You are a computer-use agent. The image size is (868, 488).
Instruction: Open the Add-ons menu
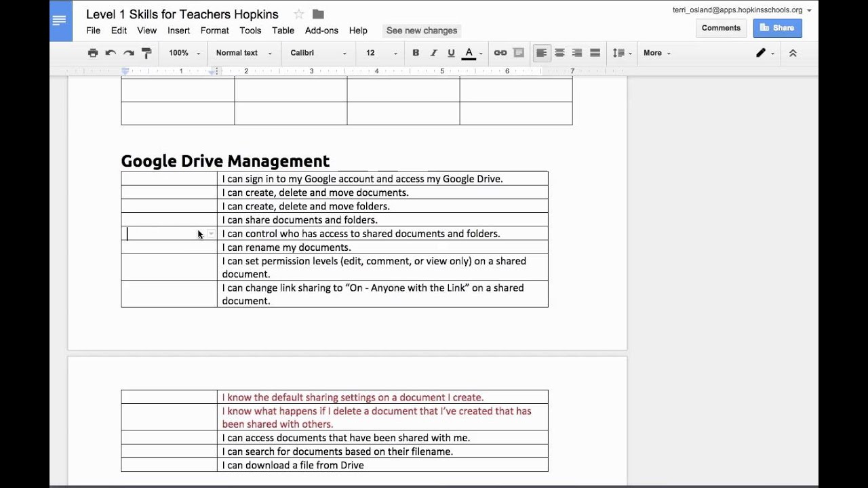[321, 30]
